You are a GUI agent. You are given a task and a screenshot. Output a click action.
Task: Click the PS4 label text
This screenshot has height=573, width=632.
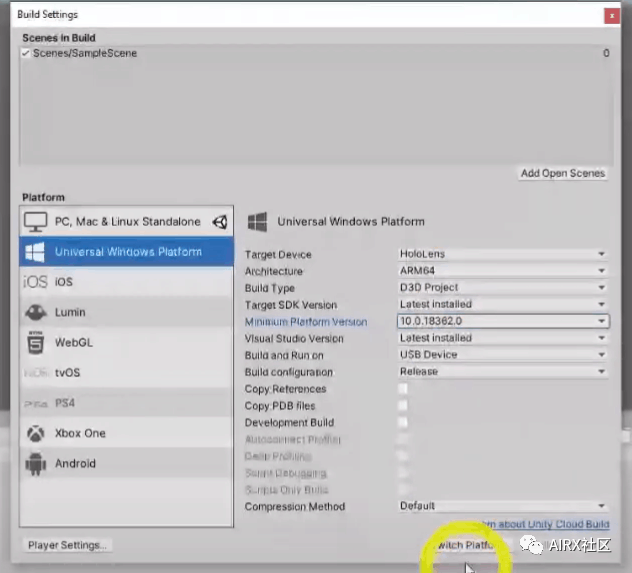[65, 403]
